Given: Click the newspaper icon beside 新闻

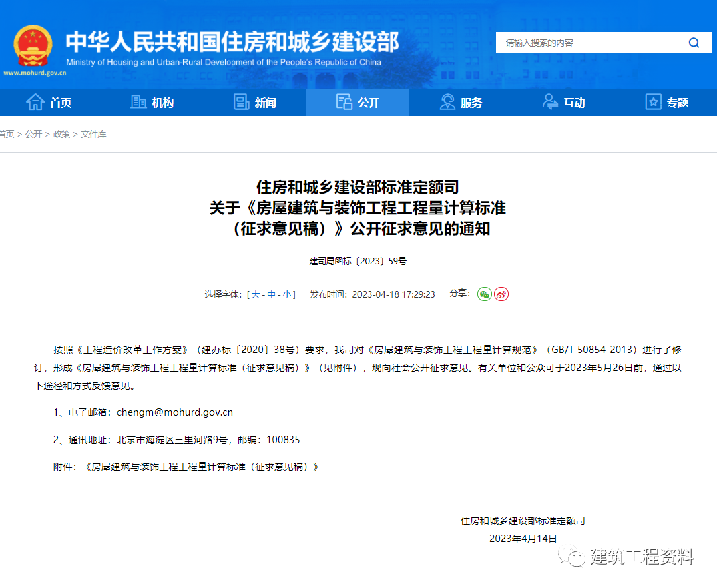Looking at the screenshot, I should [241, 102].
